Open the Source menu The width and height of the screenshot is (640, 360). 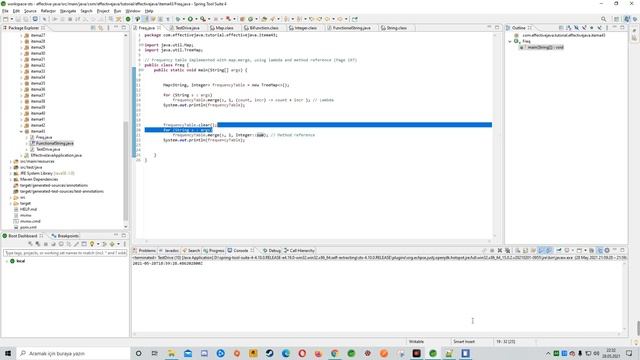30,11
